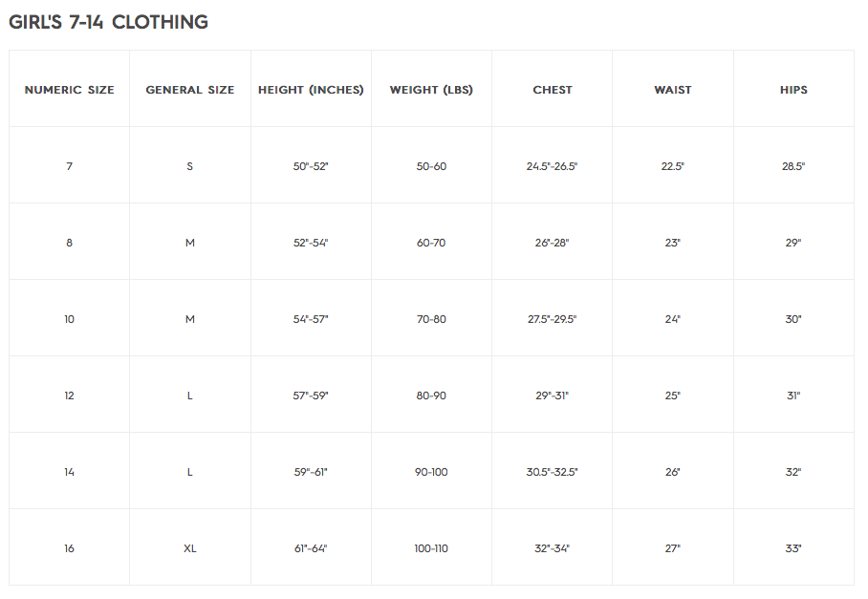This screenshot has height=599, width=868.
Task: Select numeric size 16 cell
Action: pos(69,548)
